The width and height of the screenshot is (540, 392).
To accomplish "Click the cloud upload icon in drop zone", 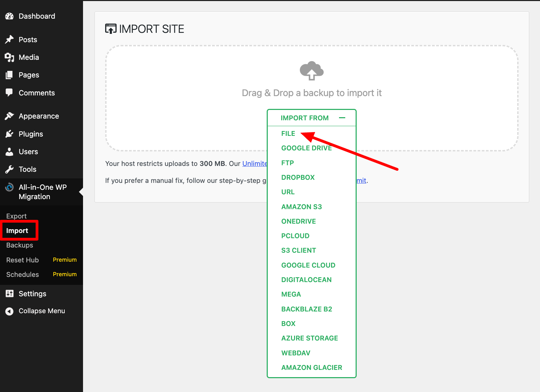I will (x=312, y=71).
